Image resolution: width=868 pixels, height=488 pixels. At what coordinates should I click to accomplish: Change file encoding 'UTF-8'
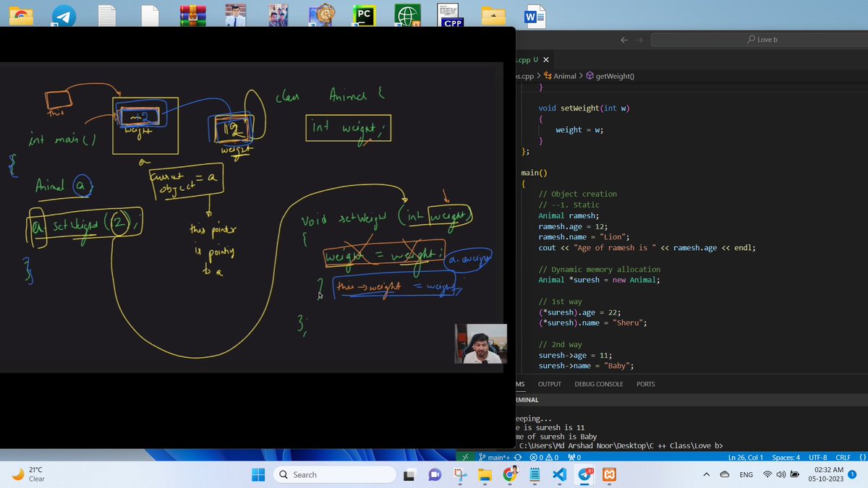[818, 458]
